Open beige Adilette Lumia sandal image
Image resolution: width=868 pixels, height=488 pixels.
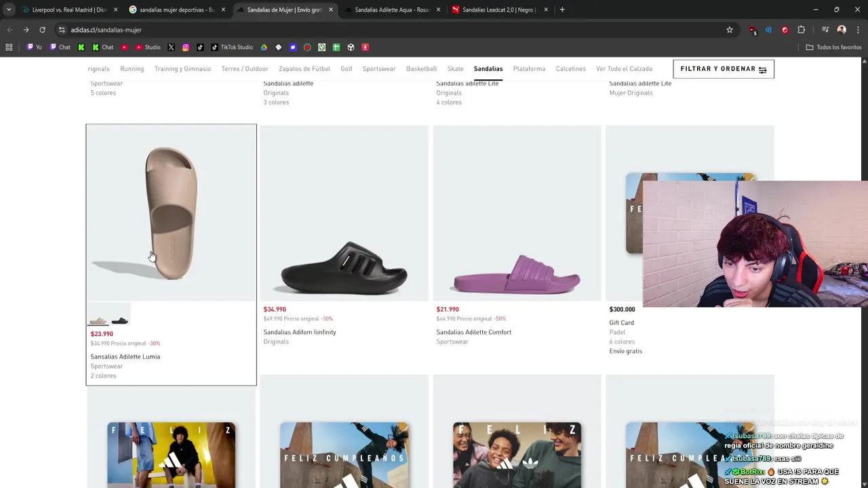click(171, 213)
